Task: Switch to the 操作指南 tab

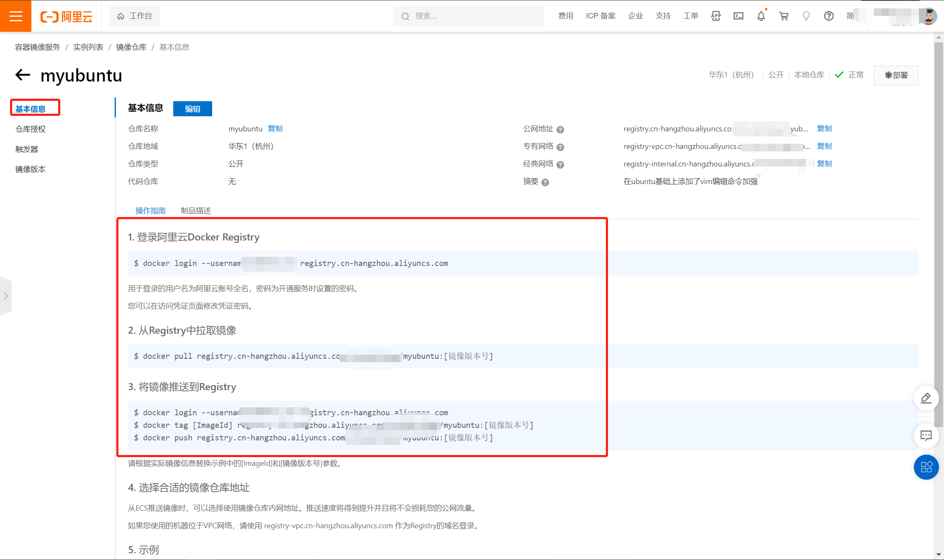Action: tap(151, 210)
